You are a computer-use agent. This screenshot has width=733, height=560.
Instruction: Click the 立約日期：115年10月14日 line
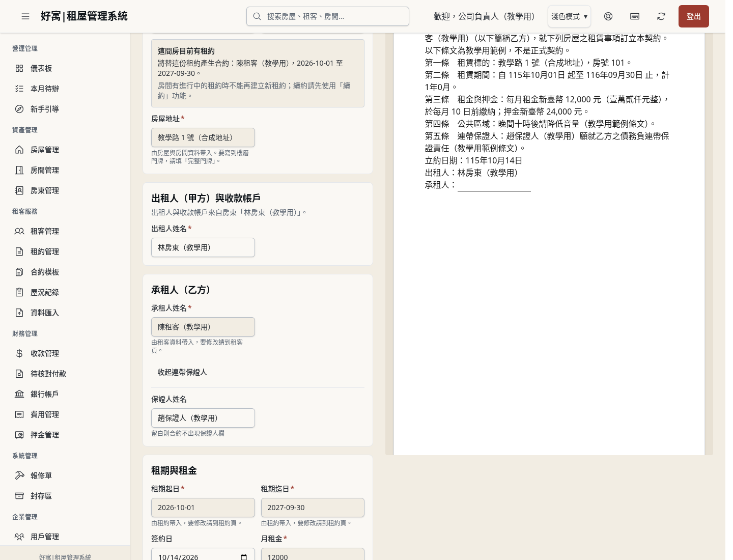pyautogui.click(x=474, y=160)
